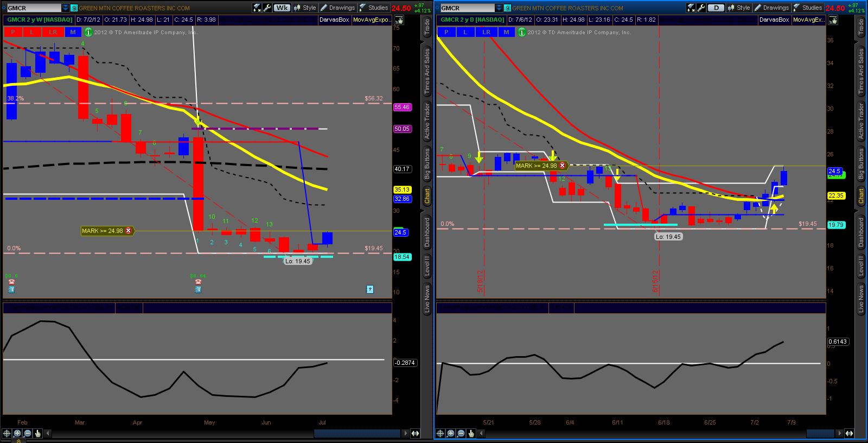Remove the MARK >= 24.98 alert on weekly chart
Image resolution: width=868 pixels, height=443 pixels.
point(129,231)
